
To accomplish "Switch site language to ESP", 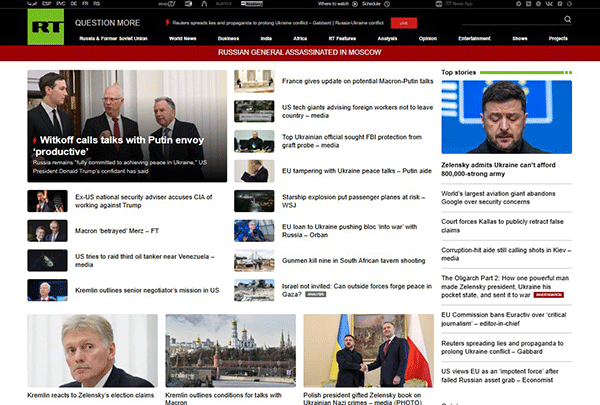I will [x=47, y=5].
